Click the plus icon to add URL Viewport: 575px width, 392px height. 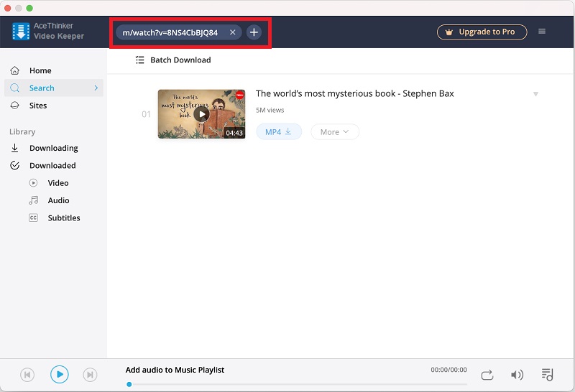254,32
